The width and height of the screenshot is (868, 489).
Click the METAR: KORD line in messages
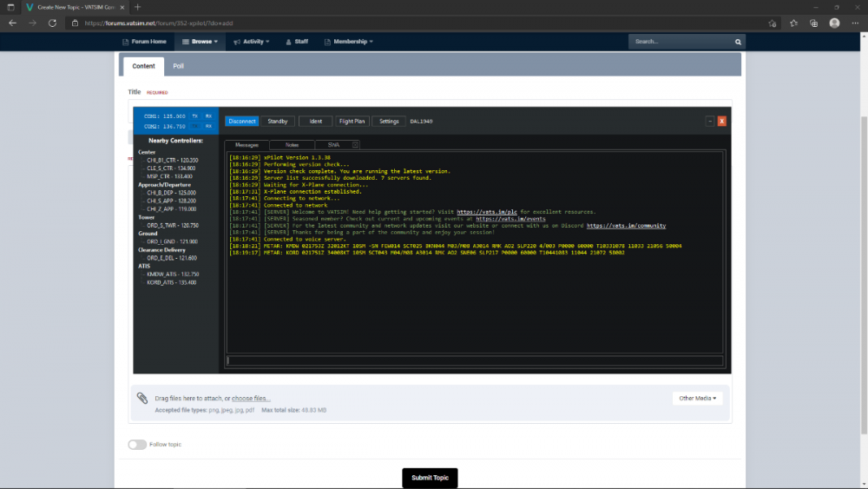(x=427, y=253)
